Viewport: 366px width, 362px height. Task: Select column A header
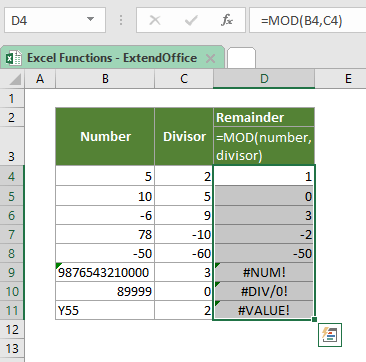click(x=40, y=79)
